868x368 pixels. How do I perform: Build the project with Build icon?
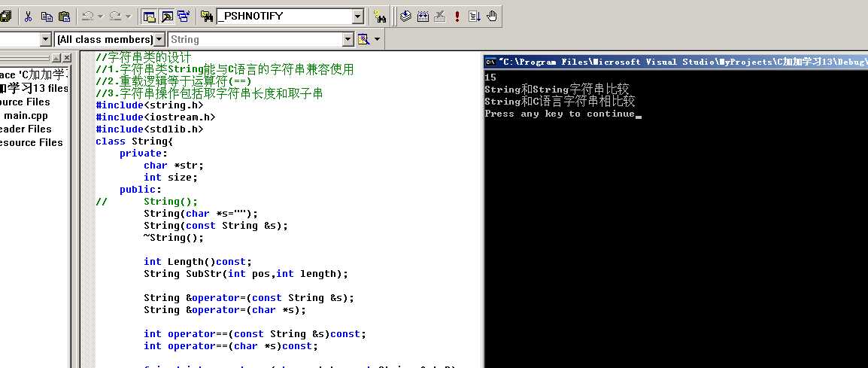pyautogui.click(x=423, y=16)
